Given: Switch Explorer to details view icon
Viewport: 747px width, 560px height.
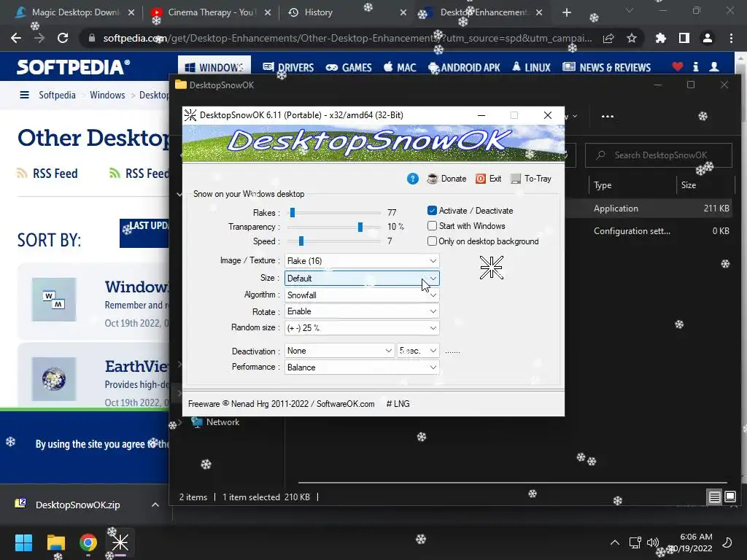Looking at the screenshot, I should point(714,497).
